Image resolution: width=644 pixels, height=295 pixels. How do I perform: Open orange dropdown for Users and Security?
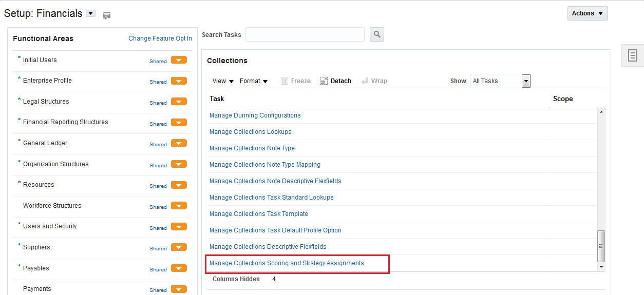pos(179,227)
